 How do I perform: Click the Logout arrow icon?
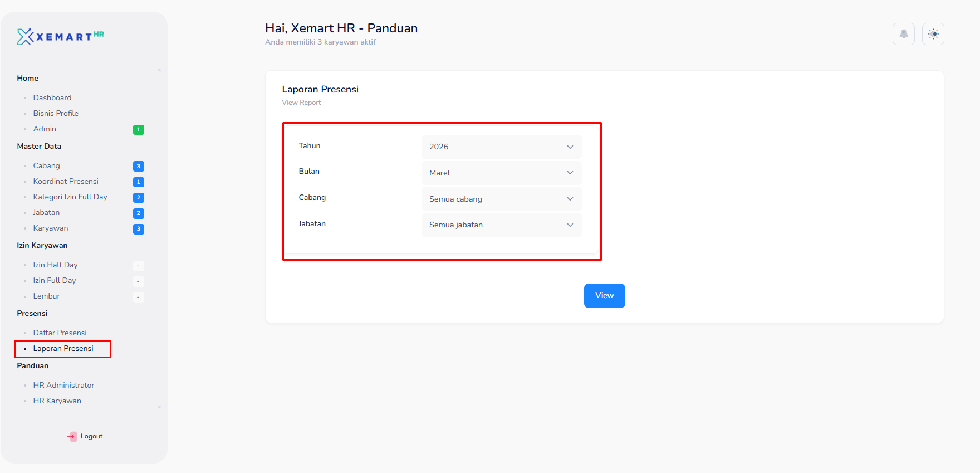72,437
